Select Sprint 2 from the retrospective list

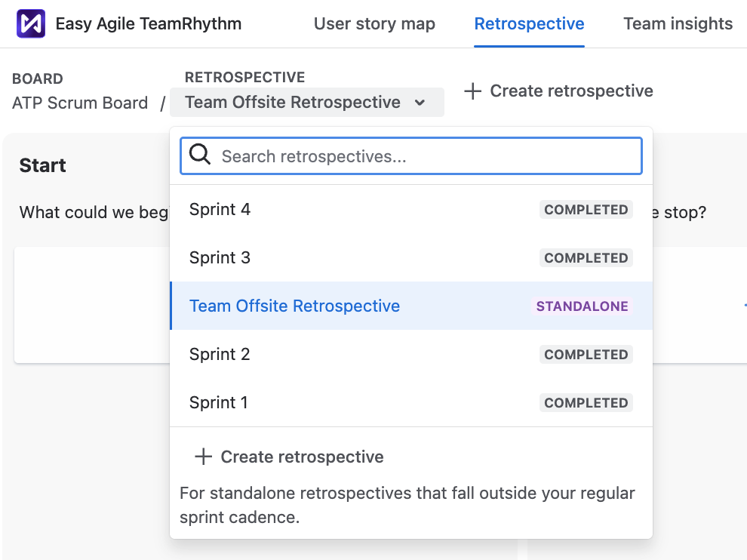[411, 354]
